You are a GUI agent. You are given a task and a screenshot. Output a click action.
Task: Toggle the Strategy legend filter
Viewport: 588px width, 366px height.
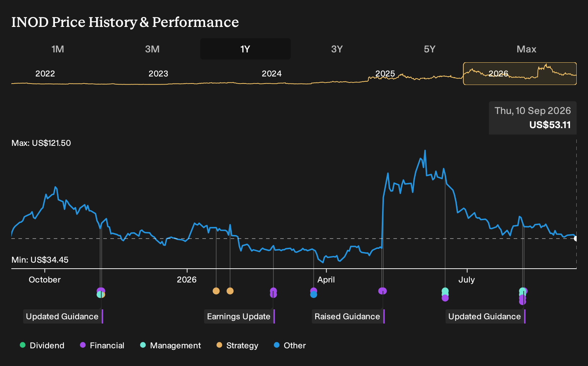pyautogui.click(x=237, y=345)
